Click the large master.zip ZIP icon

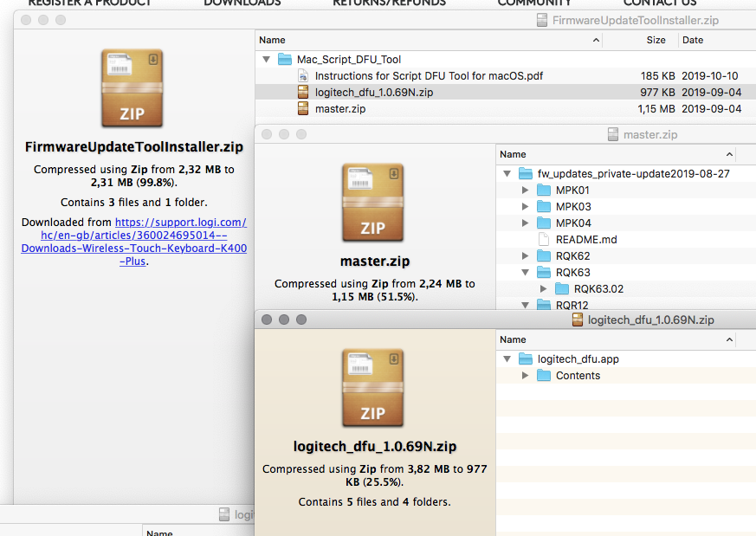[x=372, y=203]
